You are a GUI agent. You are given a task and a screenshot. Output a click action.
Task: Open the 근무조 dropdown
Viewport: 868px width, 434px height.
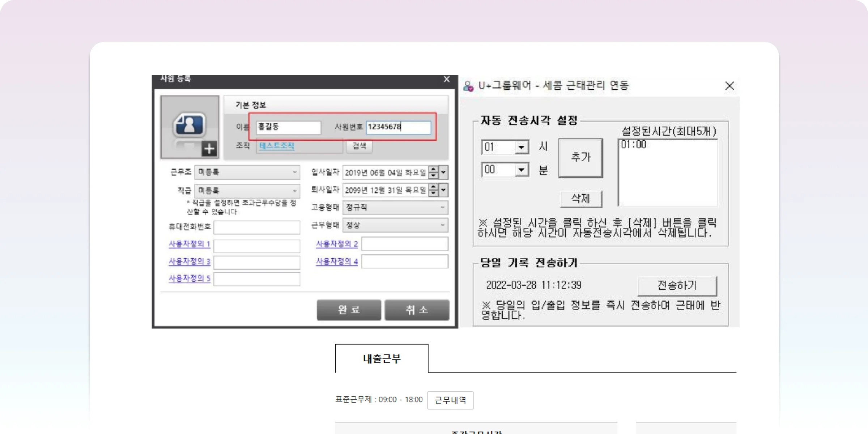pos(247,172)
